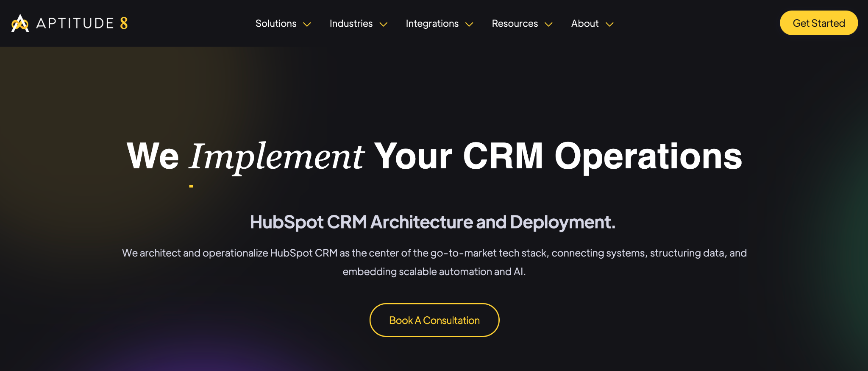This screenshot has width=868, height=371.
Task: Click Book A Consultation button
Action: pyautogui.click(x=434, y=320)
